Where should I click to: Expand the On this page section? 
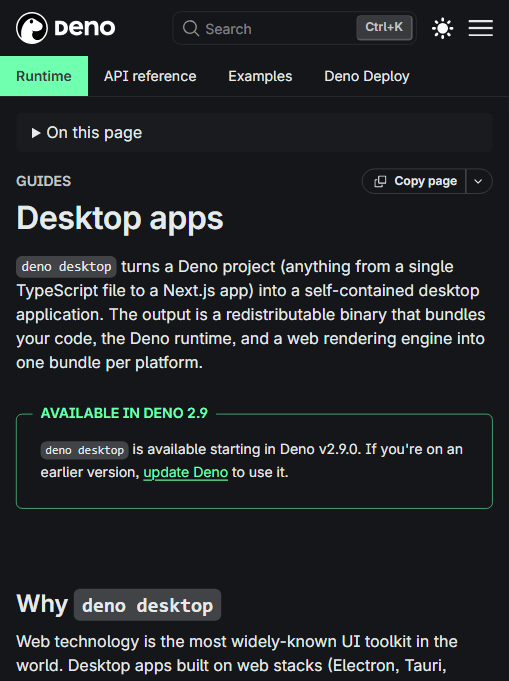click(x=254, y=132)
